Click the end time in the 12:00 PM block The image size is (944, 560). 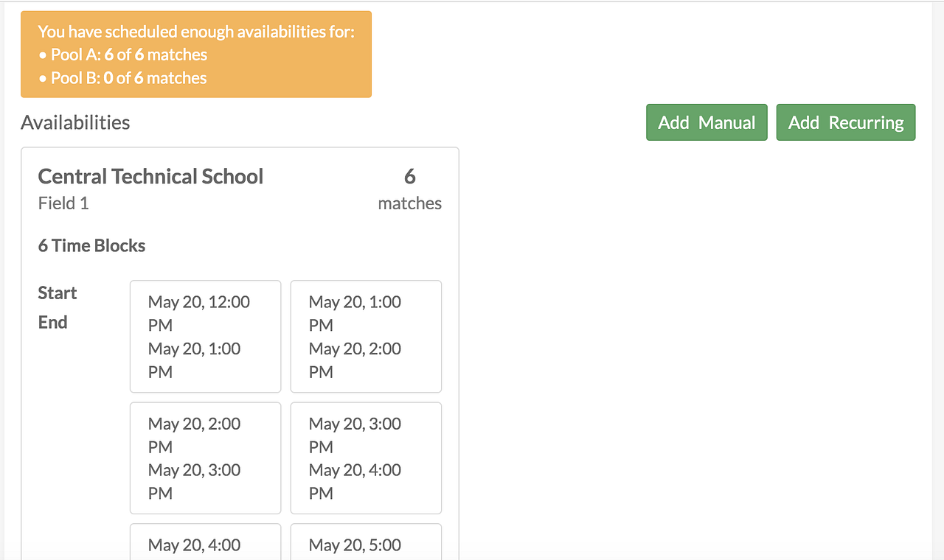pyautogui.click(x=194, y=360)
